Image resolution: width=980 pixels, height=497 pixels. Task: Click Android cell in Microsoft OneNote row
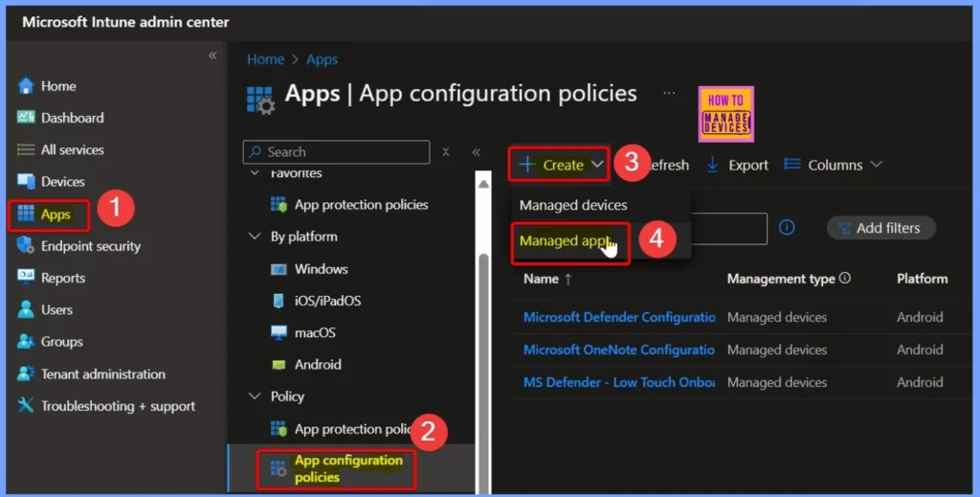point(920,350)
